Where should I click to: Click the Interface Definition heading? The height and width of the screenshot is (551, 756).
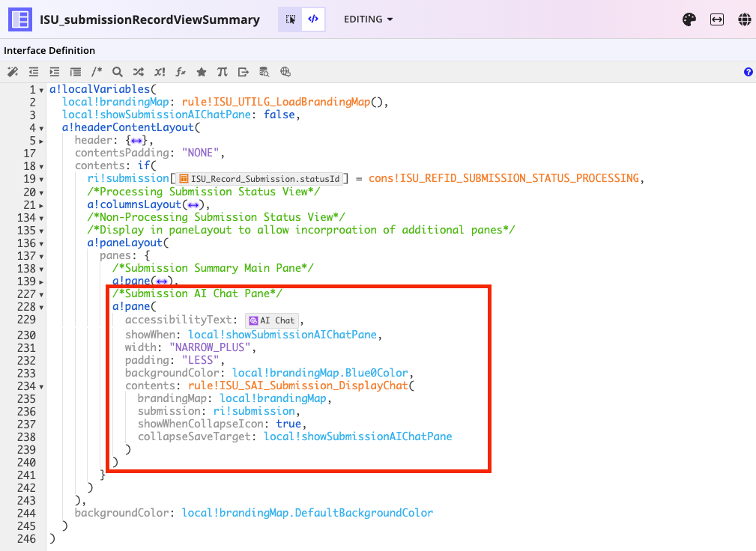tap(49, 51)
